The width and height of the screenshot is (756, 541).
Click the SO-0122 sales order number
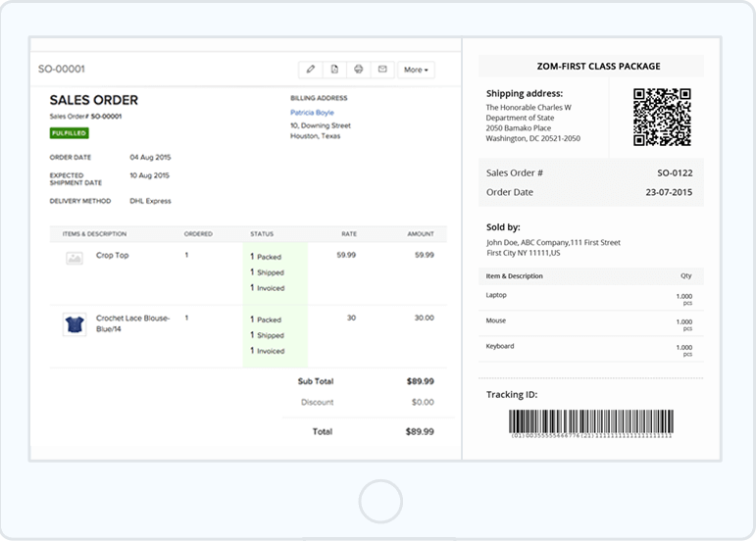point(675,172)
